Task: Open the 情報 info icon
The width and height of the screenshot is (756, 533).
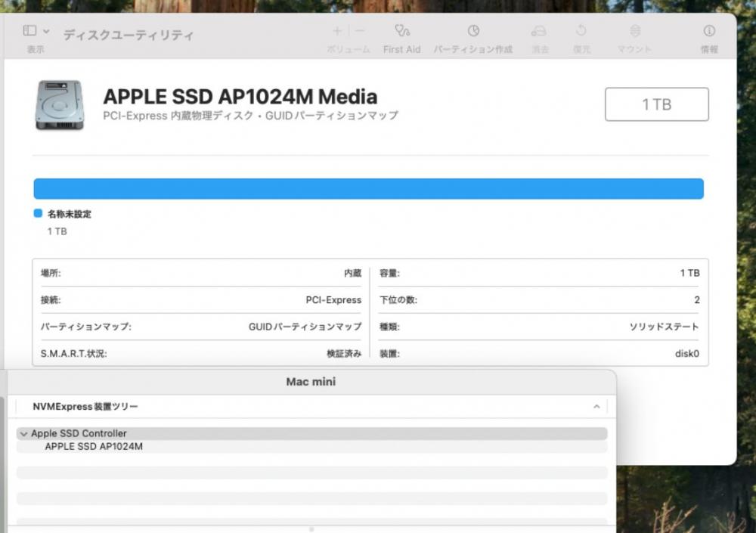Action: [709, 31]
